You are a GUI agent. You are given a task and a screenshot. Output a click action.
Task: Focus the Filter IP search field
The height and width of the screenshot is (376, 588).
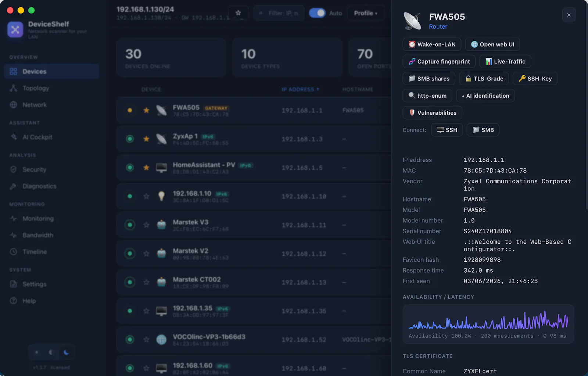pos(279,13)
